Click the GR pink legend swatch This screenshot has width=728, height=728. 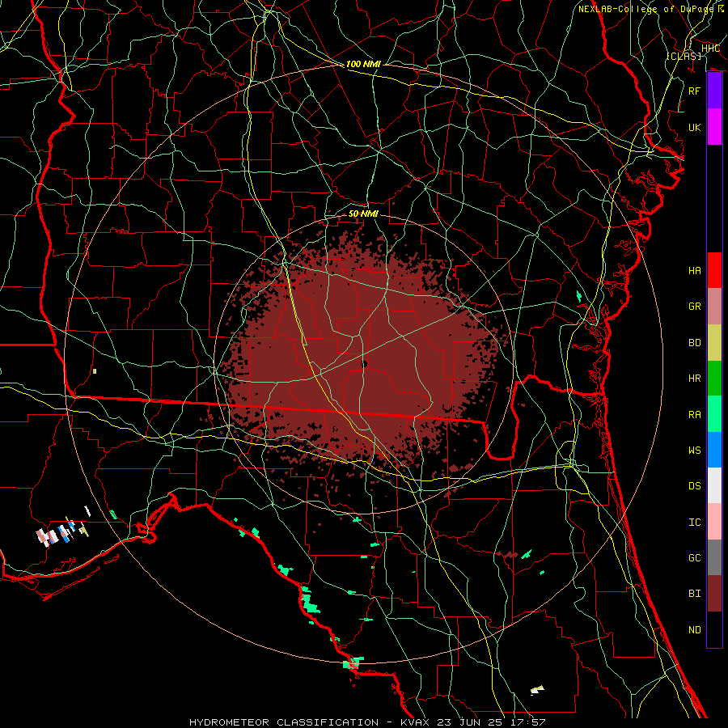[714, 307]
